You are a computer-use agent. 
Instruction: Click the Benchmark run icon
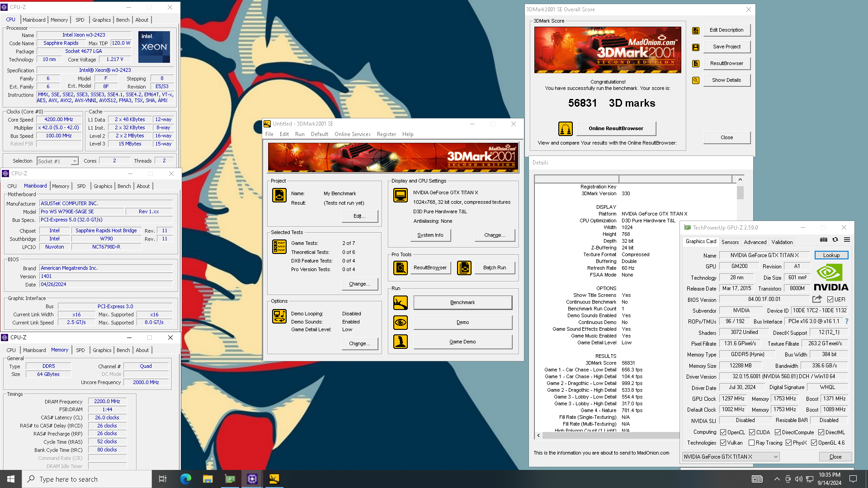[x=401, y=303]
